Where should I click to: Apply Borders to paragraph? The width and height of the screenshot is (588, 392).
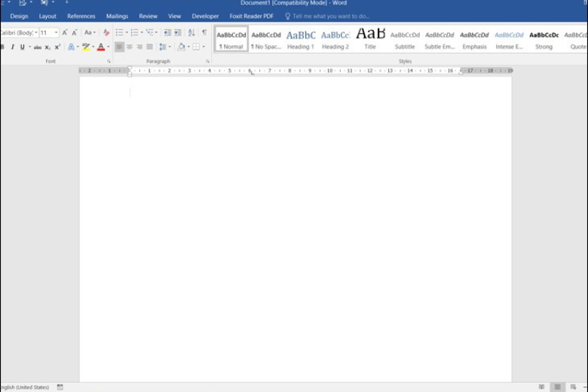pyautogui.click(x=196, y=47)
